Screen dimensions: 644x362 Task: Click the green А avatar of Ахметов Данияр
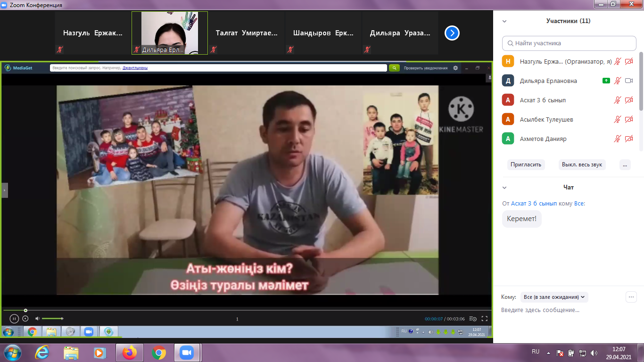click(508, 139)
